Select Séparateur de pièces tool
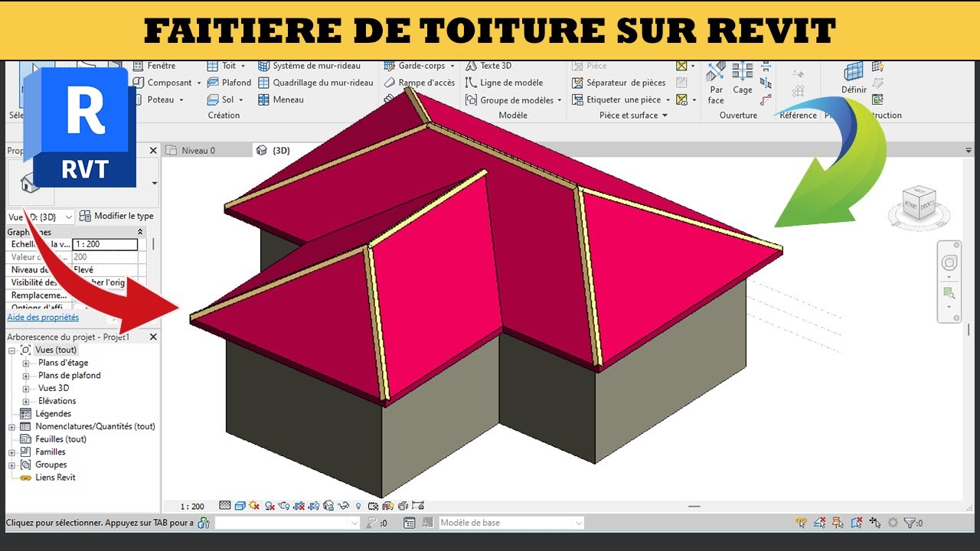Screen dimensions: 980x551 (x=619, y=83)
